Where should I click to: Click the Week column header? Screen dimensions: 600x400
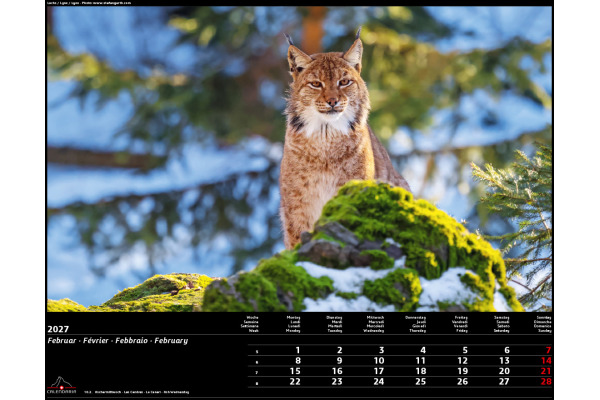(251, 324)
